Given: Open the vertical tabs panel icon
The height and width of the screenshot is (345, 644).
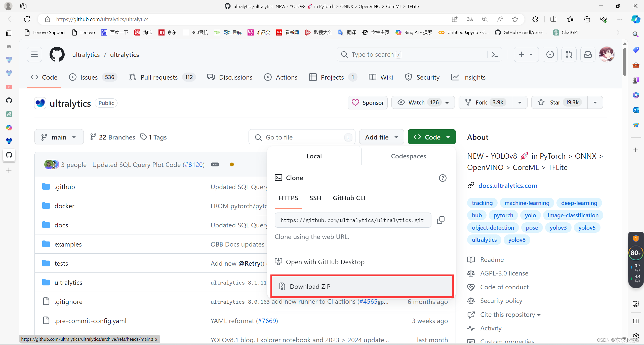Looking at the screenshot, I should click(9, 33).
